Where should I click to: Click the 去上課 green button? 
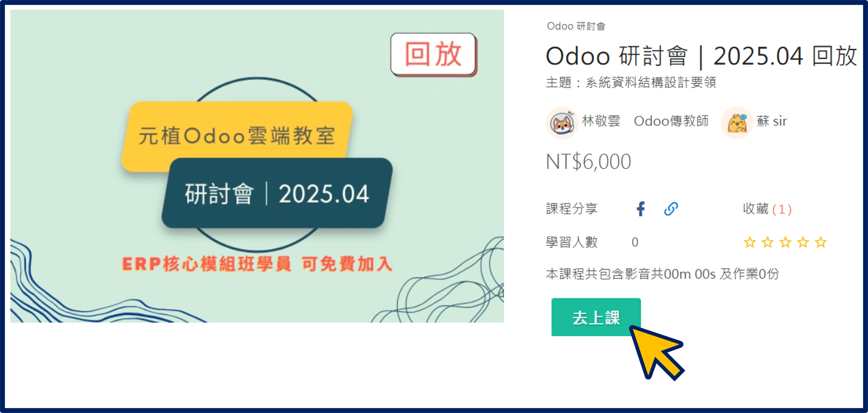pyautogui.click(x=596, y=317)
